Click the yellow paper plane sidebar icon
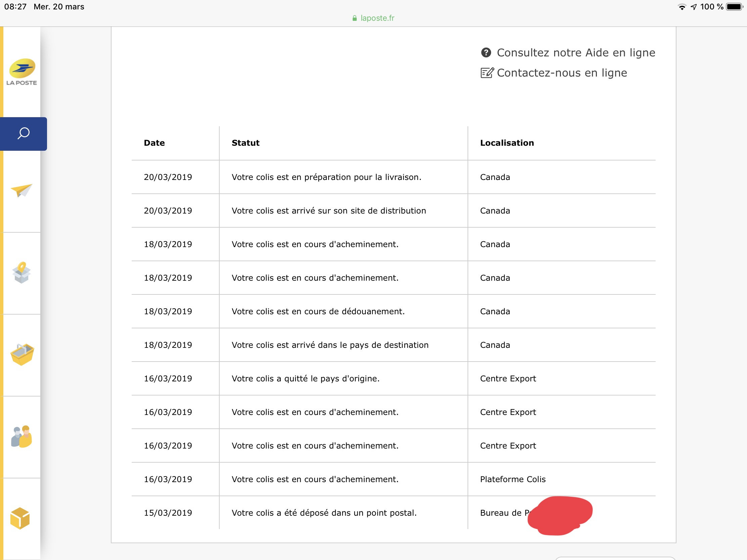747x560 pixels. click(21, 190)
